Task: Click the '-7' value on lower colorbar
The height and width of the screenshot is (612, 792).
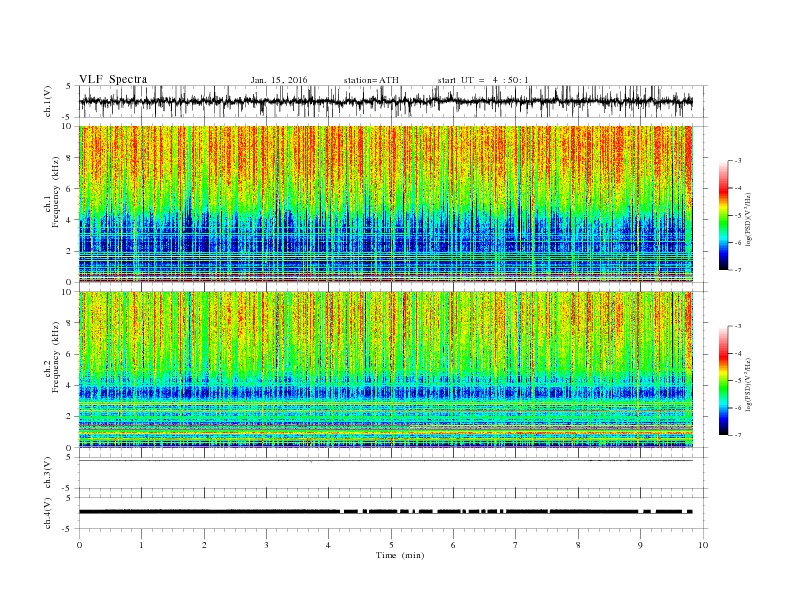Action: pos(737,435)
